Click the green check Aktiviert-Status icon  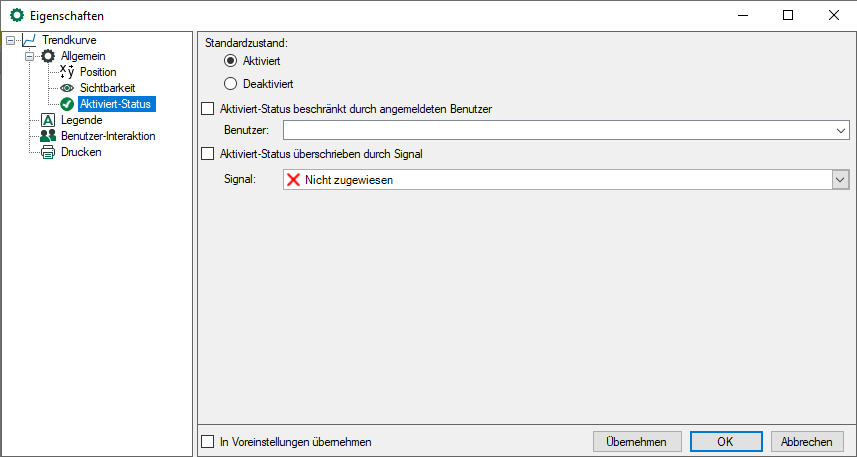coord(67,104)
